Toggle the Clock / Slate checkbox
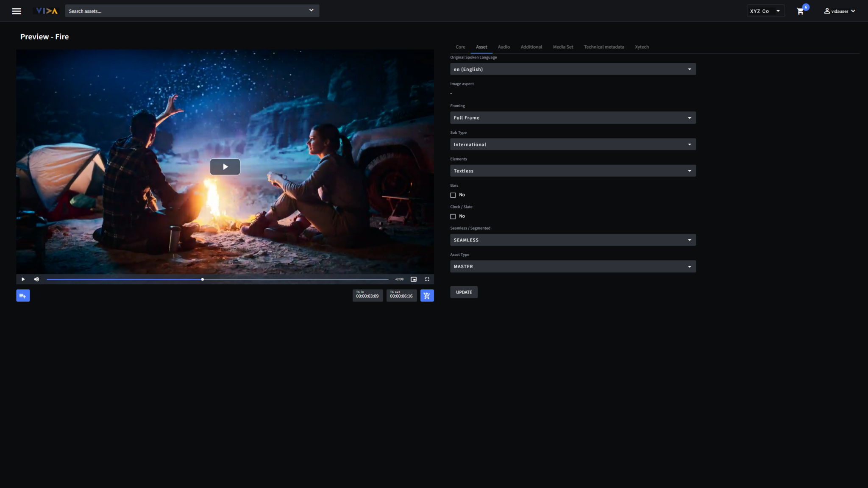Image resolution: width=868 pixels, height=488 pixels. coord(453,216)
